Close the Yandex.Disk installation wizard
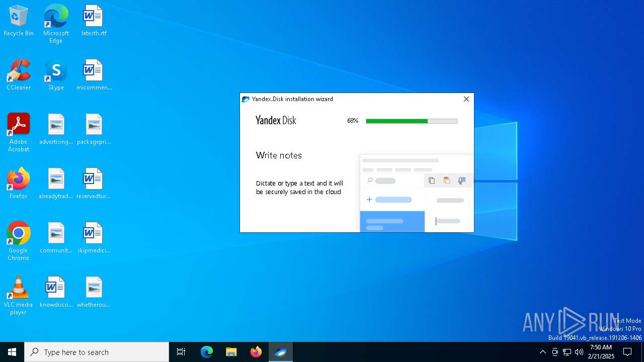Screen dimensions: 644x362 click(x=466, y=99)
